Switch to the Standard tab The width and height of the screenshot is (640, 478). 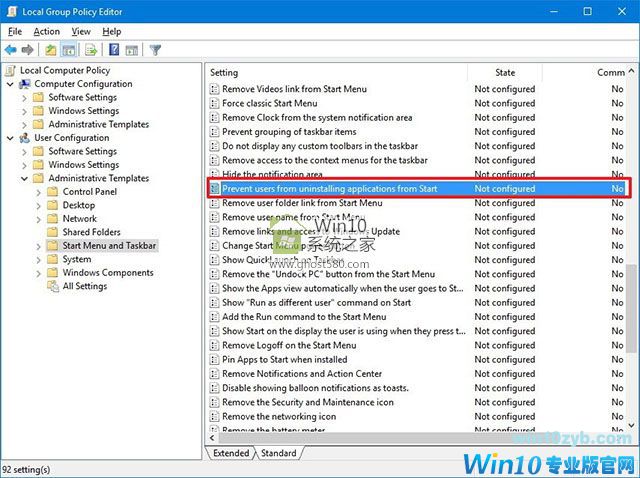pyautogui.click(x=279, y=453)
